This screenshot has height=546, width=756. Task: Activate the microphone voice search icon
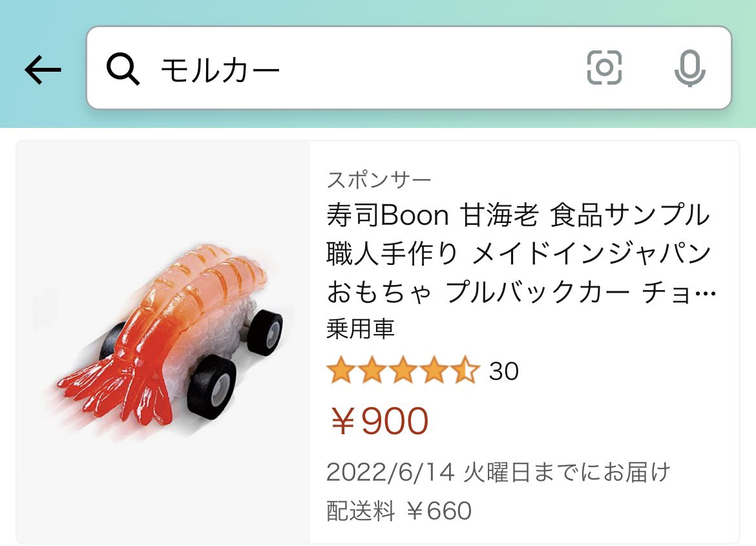click(x=689, y=68)
